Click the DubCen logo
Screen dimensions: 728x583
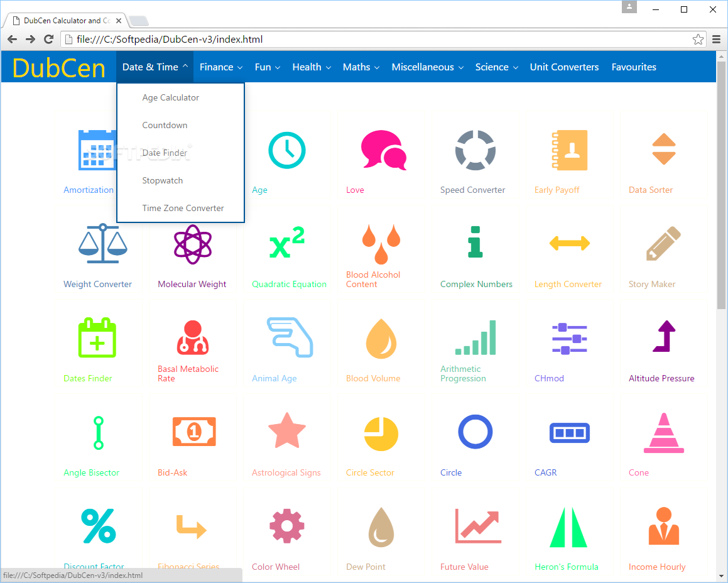59,68
